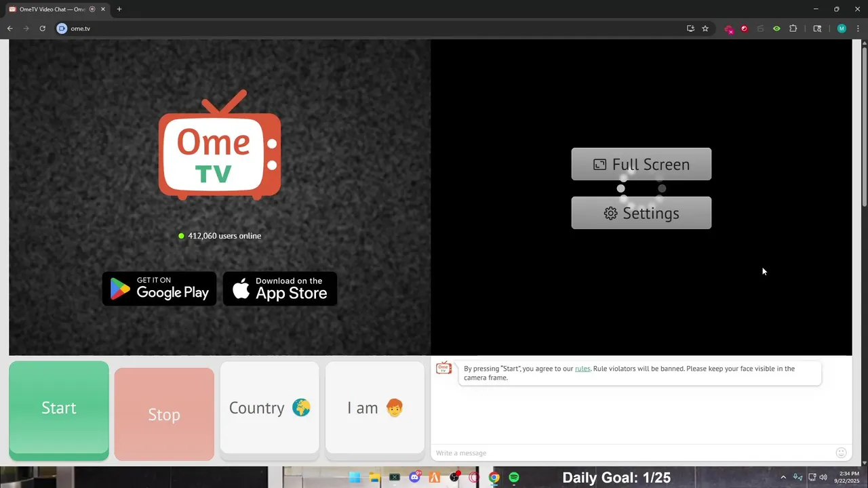Open the clock and date panel

(848, 477)
